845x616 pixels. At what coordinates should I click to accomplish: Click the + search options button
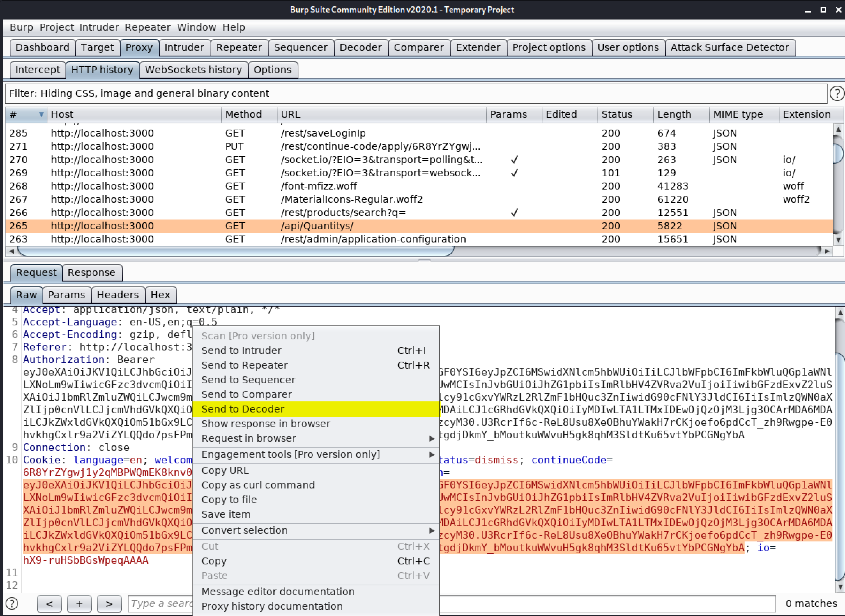point(79,603)
